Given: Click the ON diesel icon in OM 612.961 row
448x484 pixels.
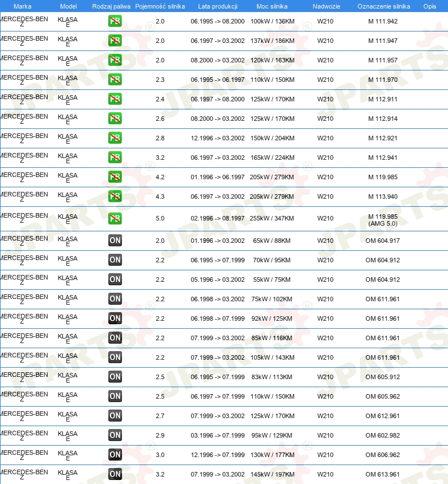Looking at the screenshot, I should coord(115,415).
